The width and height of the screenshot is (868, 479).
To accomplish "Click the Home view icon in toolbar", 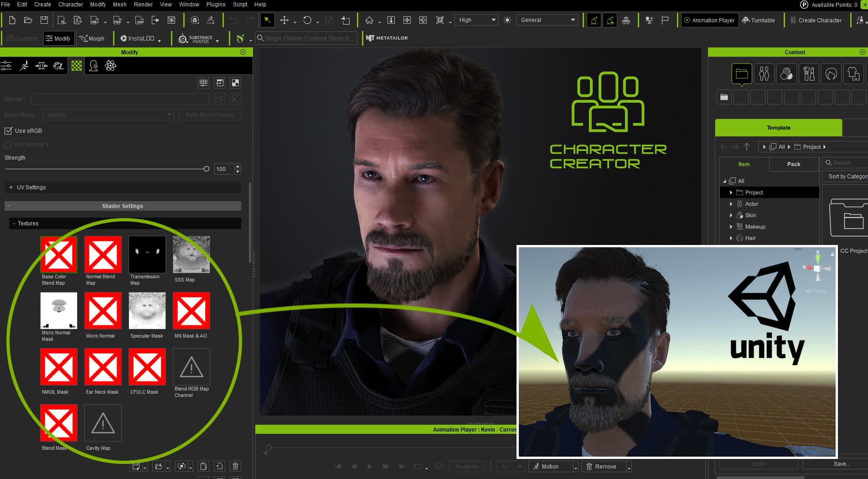I will (369, 20).
